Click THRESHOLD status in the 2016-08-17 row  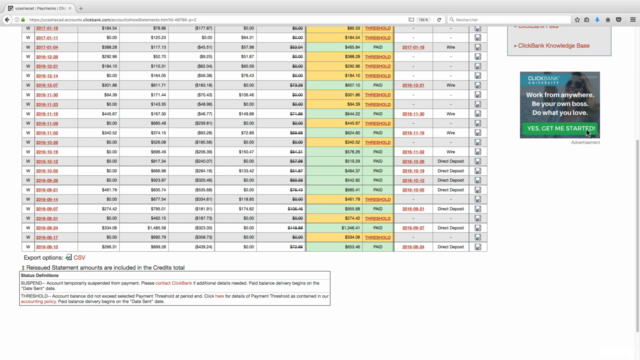click(378, 238)
